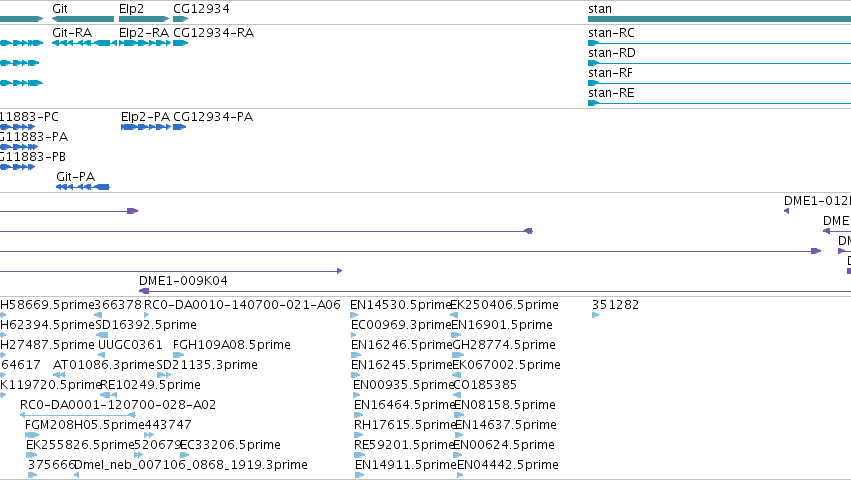This screenshot has height=480, width=851.
Task: Click the UUGC0361 label
Action: 130,345
